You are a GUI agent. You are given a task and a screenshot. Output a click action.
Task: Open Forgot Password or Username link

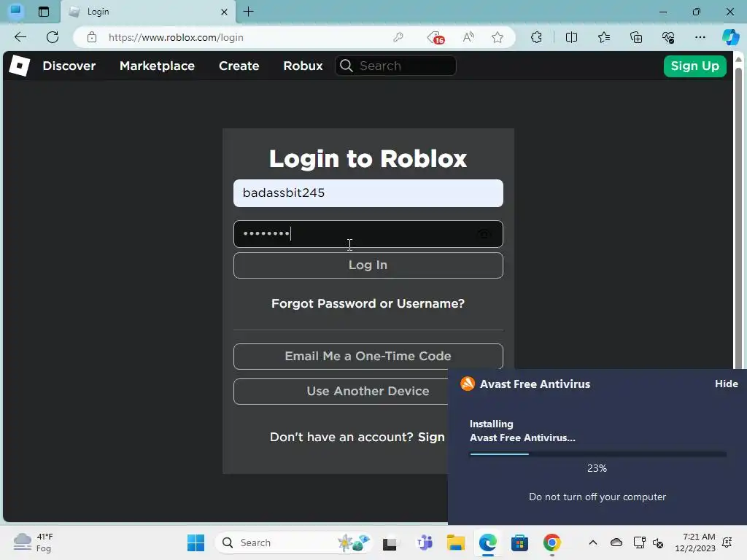coord(368,303)
